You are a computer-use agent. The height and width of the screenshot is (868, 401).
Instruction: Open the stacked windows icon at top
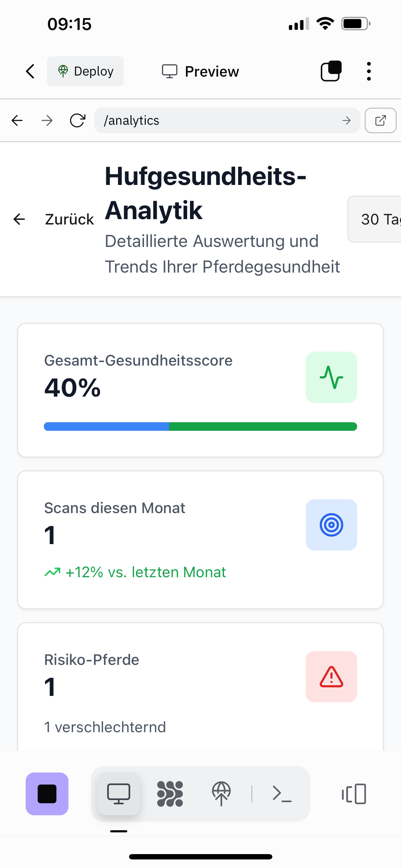pyautogui.click(x=331, y=71)
